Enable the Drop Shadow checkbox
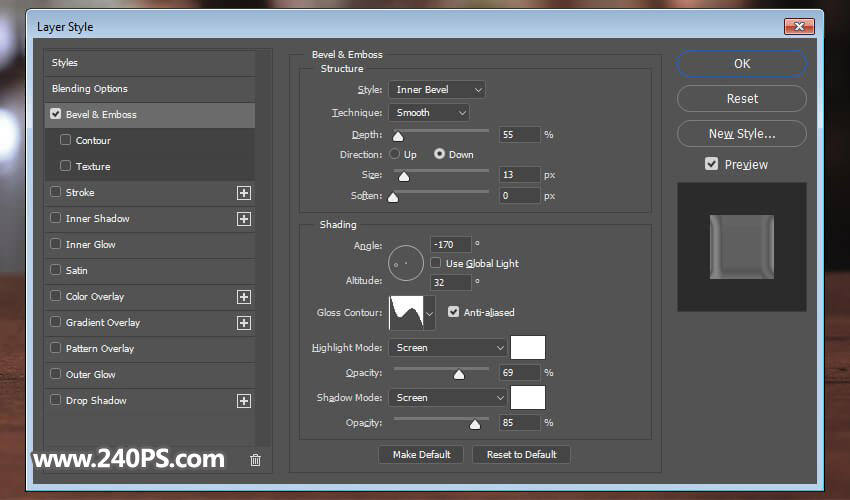 55,400
